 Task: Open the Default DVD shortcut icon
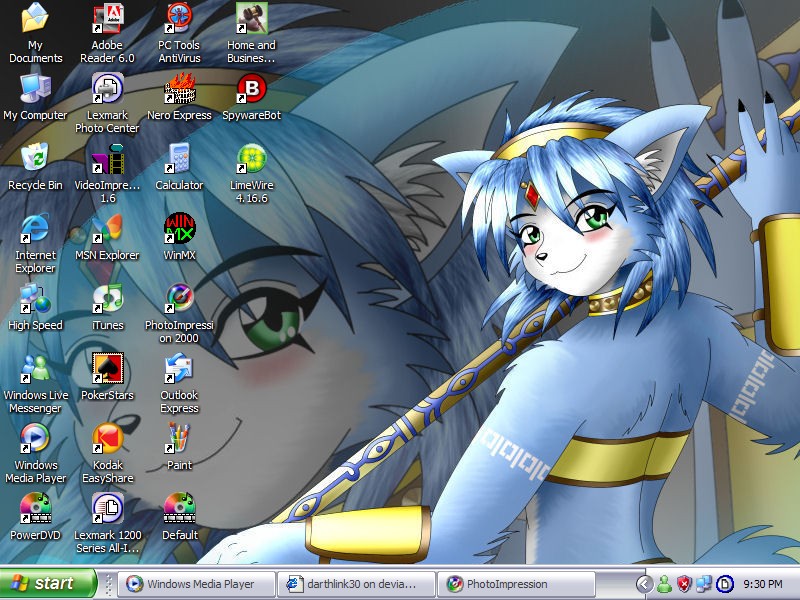180,508
